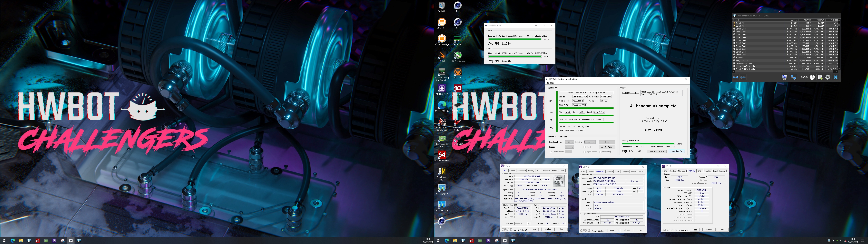This screenshot has width=868, height=244.
Task: Launch the Geekbench 3 desktop shortcut
Action: point(442,189)
